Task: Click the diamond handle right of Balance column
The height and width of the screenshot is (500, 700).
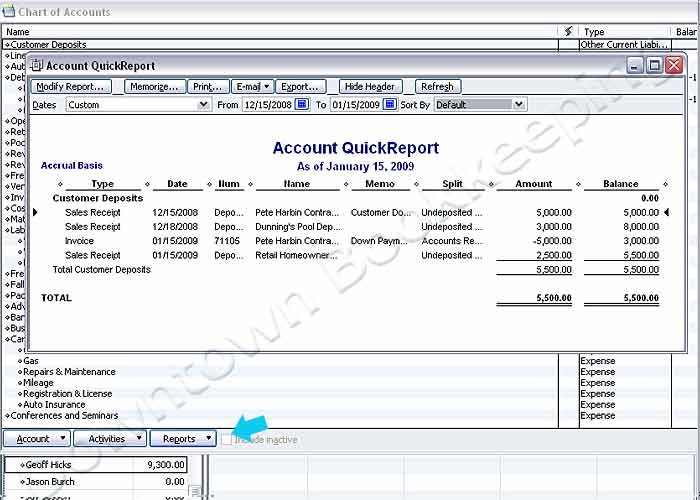Action: click(x=665, y=184)
